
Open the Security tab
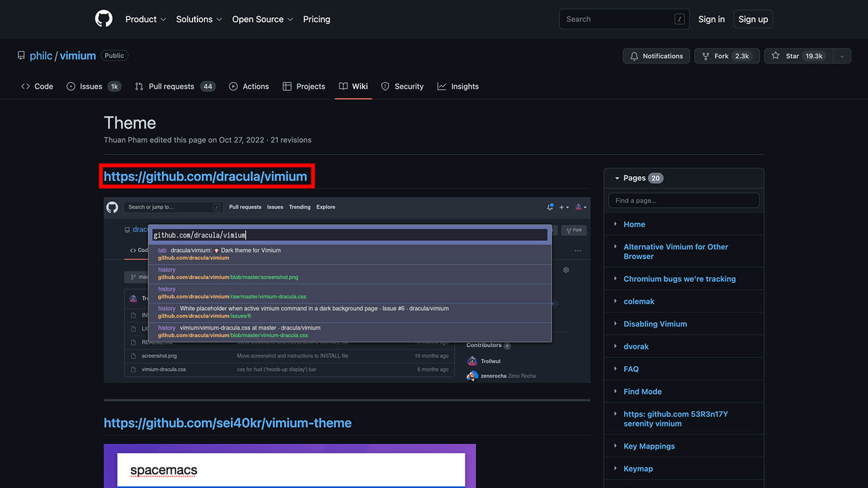click(402, 86)
